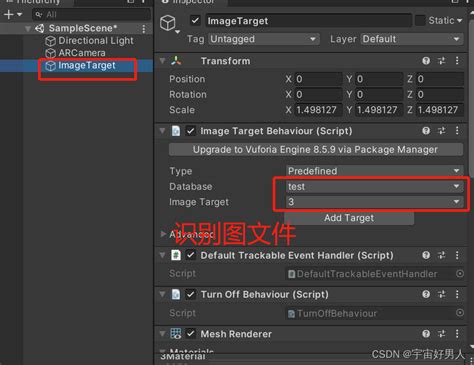Open Default Trackable Event Handler preset icon
Screen dimensions: 474x365
(x=441, y=255)
